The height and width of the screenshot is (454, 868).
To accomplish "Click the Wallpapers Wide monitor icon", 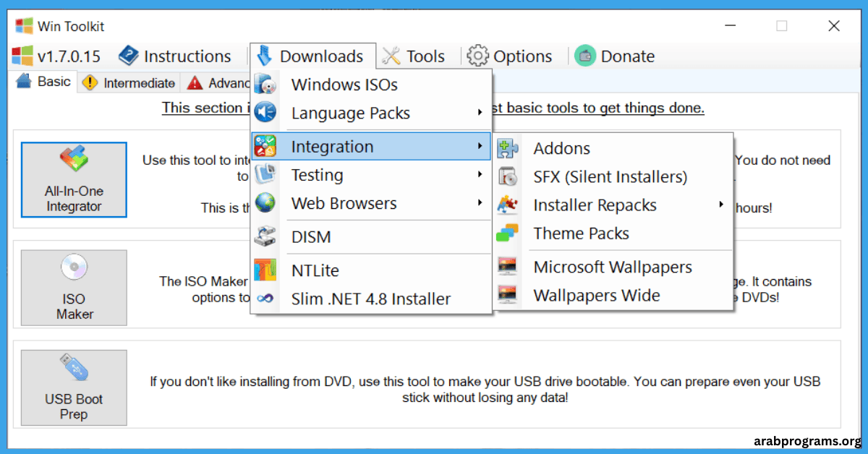I will click(508, 295).
